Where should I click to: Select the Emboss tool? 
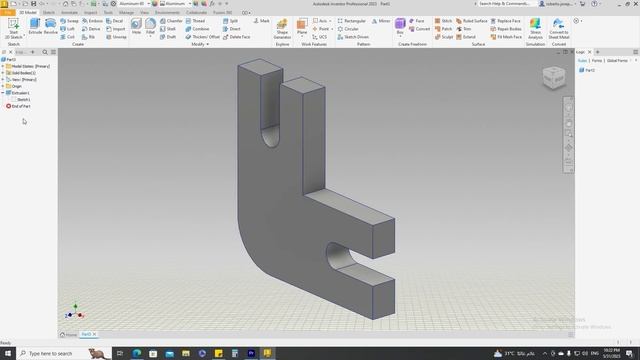coord(92,21)
